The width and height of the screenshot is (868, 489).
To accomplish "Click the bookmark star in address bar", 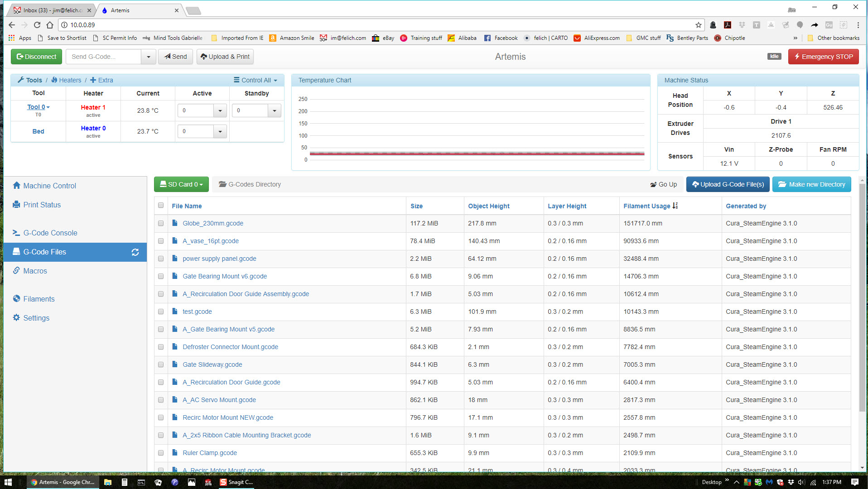I will click(698, 25).
